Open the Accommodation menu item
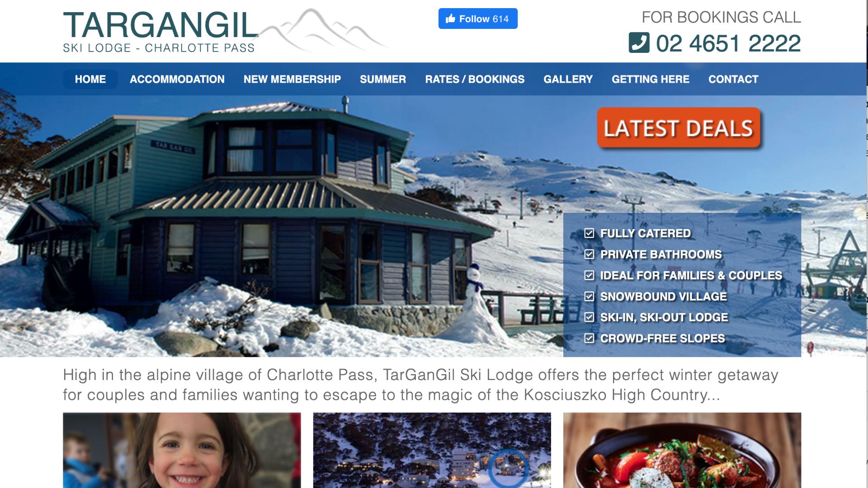 [177, 79]
